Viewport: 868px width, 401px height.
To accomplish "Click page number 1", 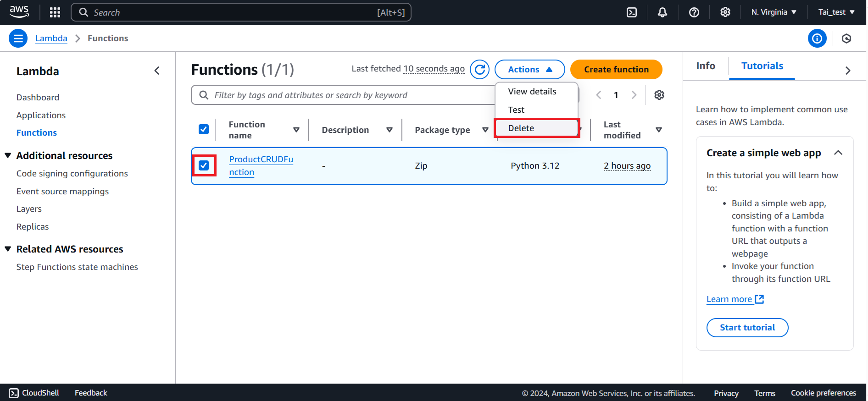I will coord(616,95).
